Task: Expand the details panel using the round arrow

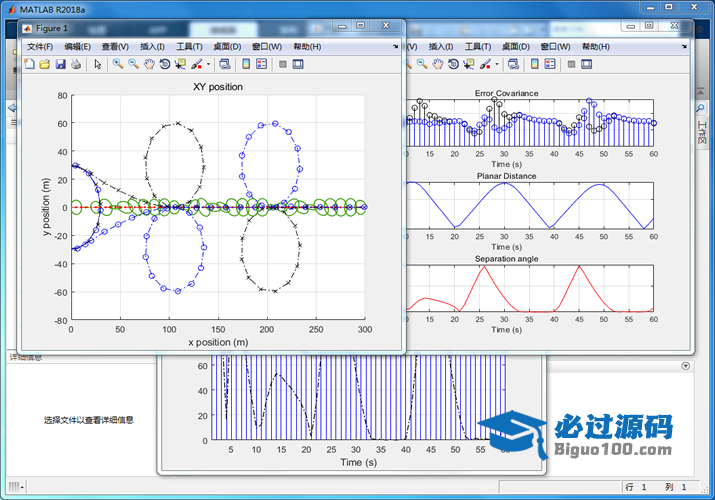Action: 685,366
